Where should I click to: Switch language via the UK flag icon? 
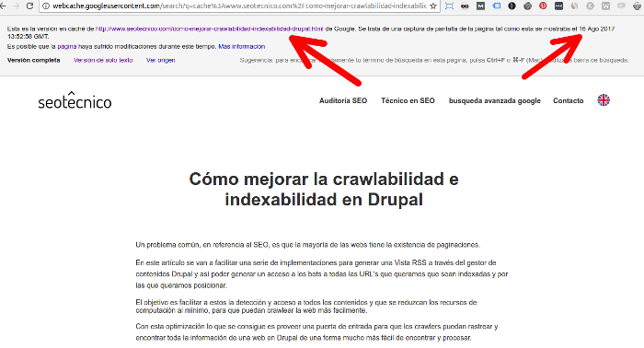tap(604, 100)
